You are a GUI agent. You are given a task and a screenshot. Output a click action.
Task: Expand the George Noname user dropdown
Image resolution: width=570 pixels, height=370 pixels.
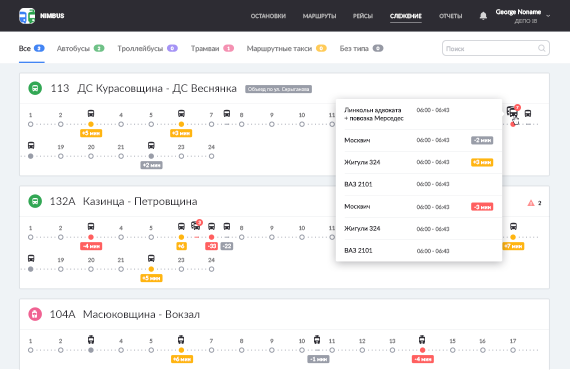548,16
